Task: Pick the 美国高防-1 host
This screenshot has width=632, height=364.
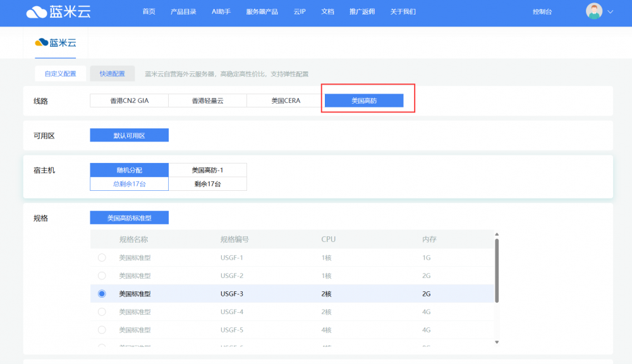Action: point(207,170)
